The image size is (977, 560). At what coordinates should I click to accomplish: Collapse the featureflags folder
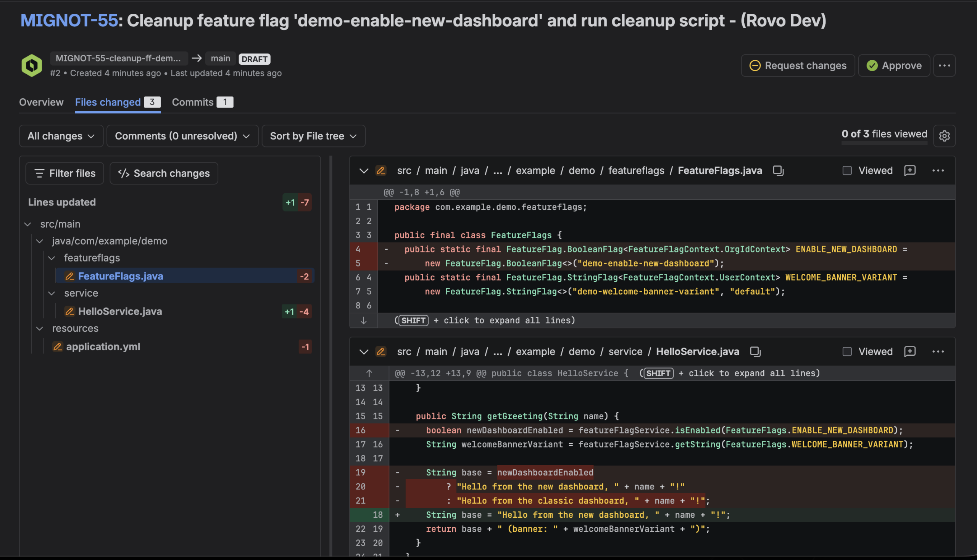[x=52, y=258]
